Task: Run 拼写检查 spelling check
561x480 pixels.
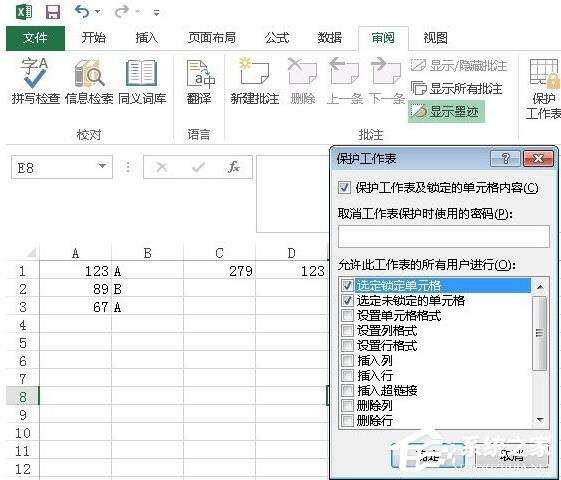Action: (x=35, y=81)
